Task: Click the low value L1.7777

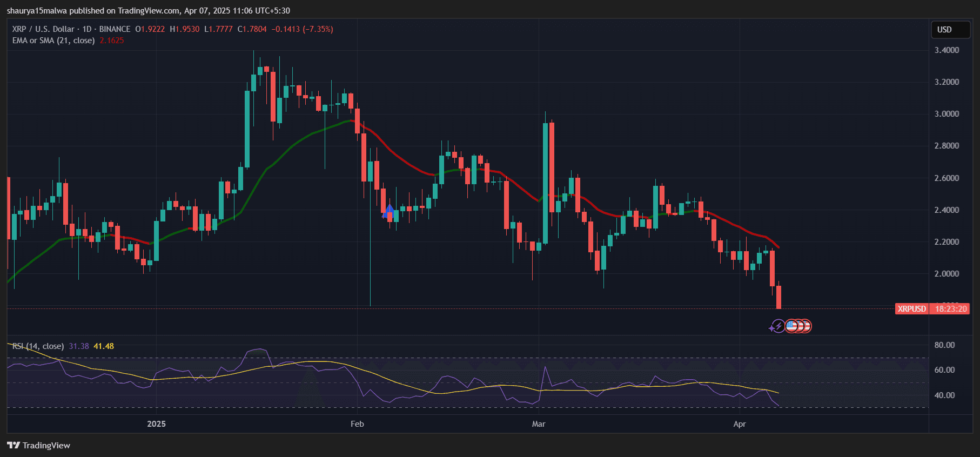Action: [218, 29]
